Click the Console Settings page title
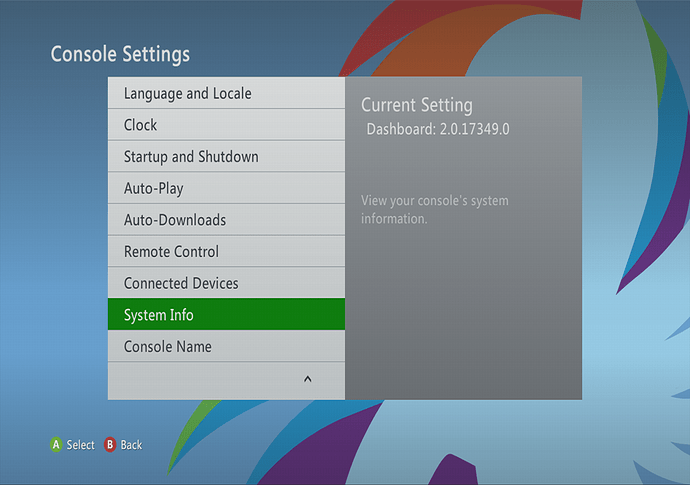The width and height of the screenshot is (690, 485). point(120,53)
